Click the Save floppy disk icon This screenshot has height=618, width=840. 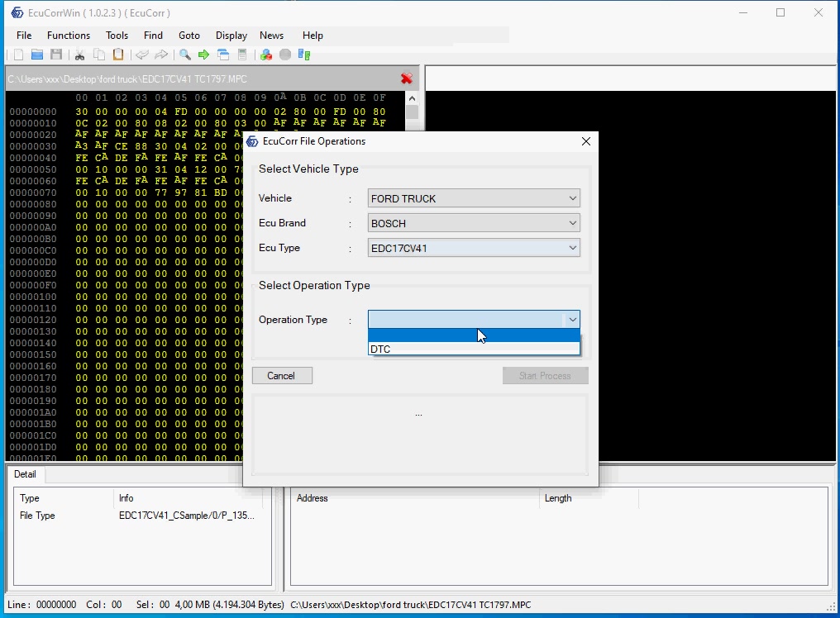click(x=56, y=55)
